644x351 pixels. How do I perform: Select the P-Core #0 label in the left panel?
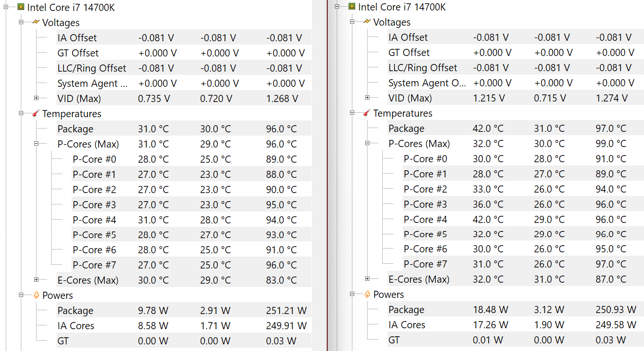[x=94, y=159]
